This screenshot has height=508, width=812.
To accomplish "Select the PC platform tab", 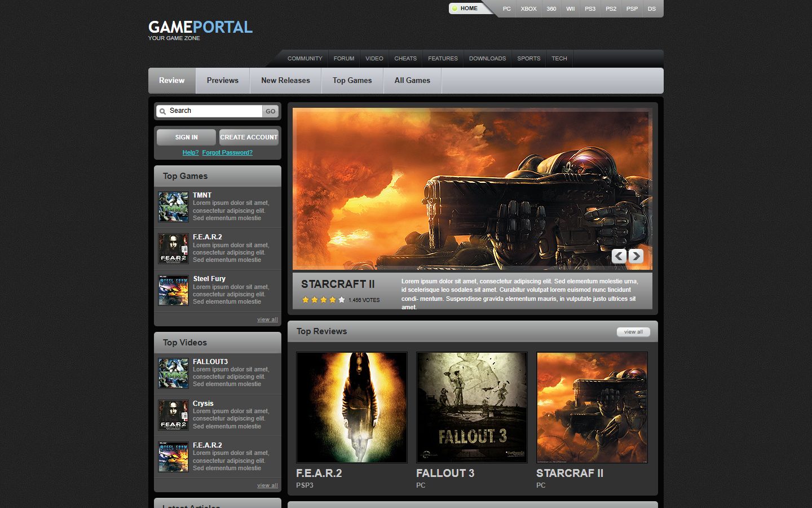I will coord(507,9).
